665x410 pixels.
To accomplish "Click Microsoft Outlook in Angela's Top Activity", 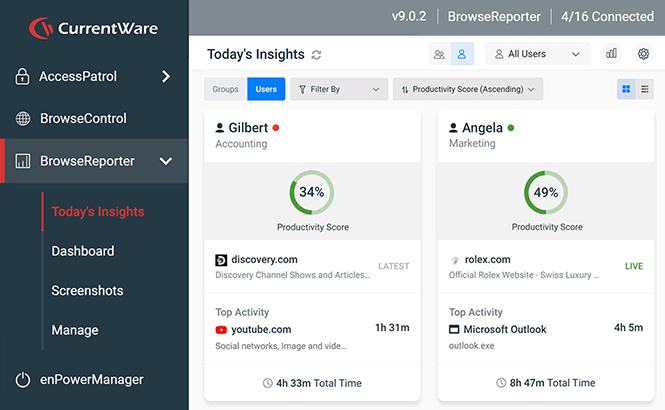I will pos(505,329).
